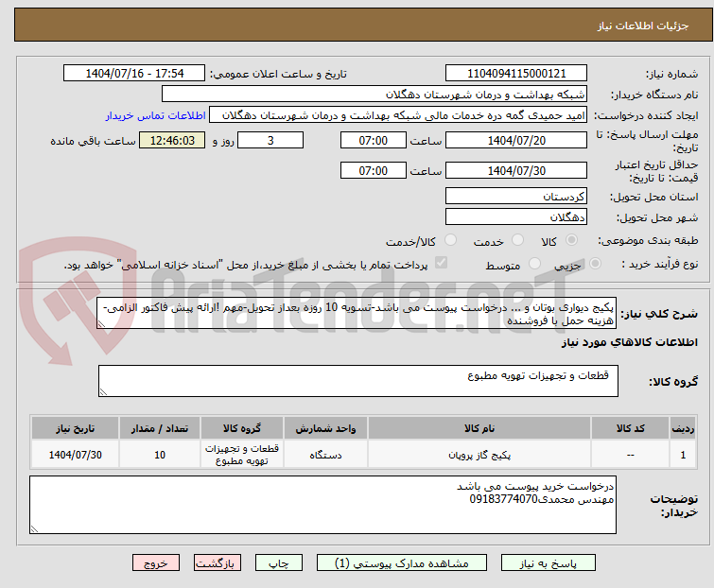The image size is (714, 588).
Task: Click the 'قطعات و تجهیزات تهویه مطبوع' group box
Action: (x=357, y=381)
